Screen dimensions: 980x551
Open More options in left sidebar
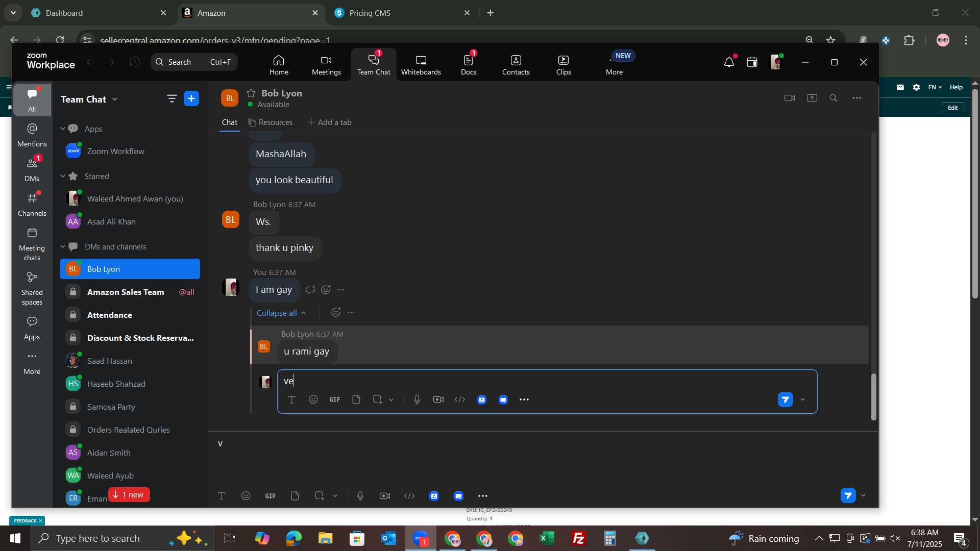(x=32, y=363)
